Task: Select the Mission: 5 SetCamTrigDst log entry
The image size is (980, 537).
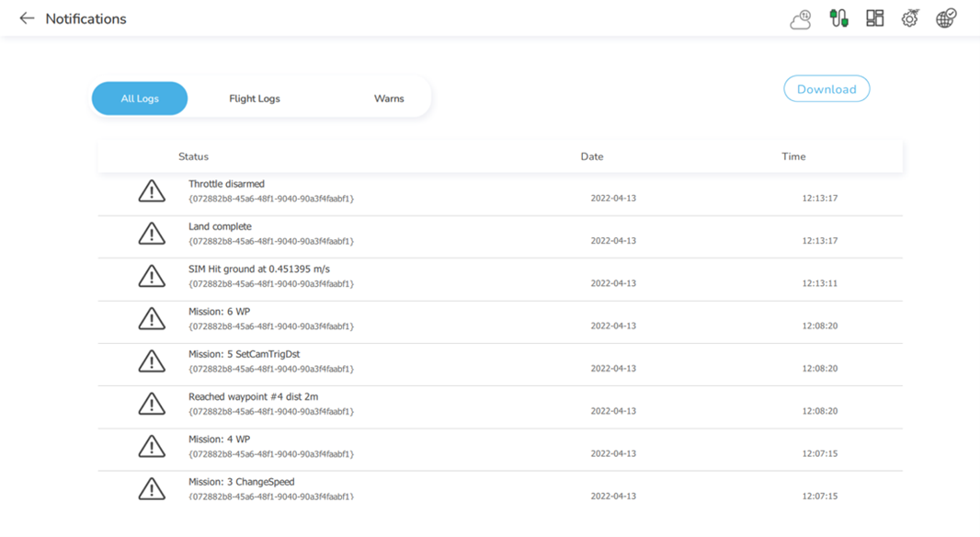Action: pos(245,355)
